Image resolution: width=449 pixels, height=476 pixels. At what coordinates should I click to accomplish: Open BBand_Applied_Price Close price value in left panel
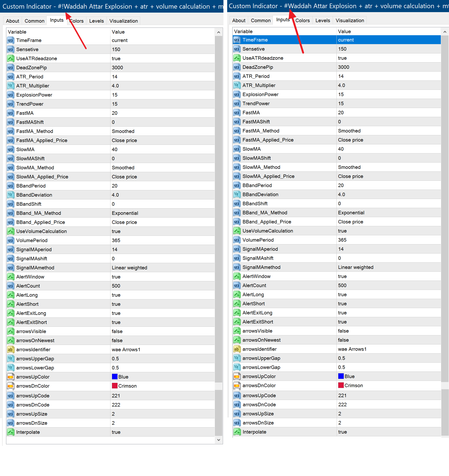[124, 222]
